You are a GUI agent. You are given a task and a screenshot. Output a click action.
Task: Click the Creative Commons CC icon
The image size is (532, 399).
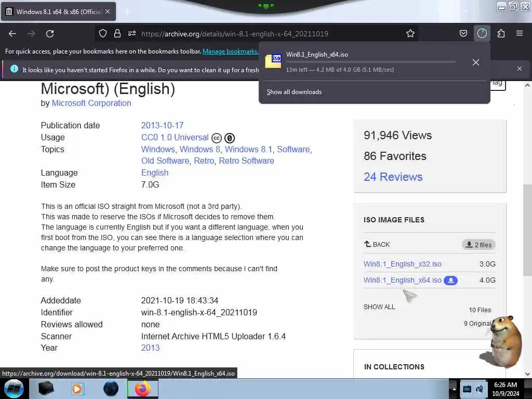pyautogui.click(x=217, y=138)
